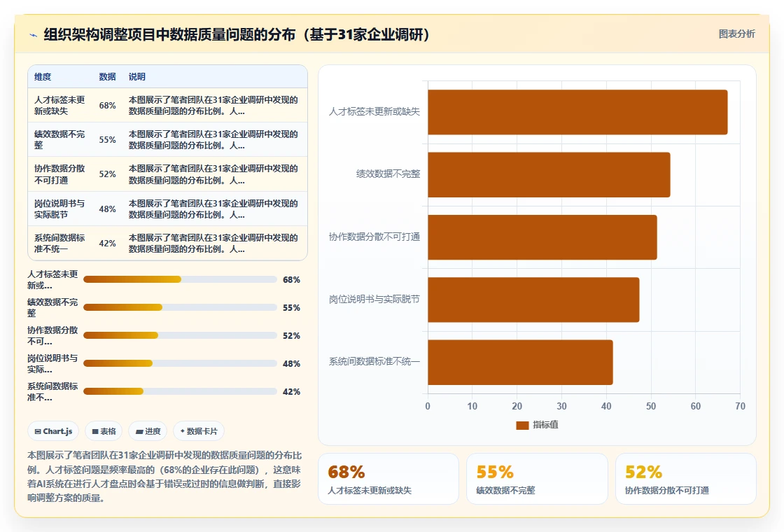Toggle the 指标值 legend swatch
Image resolution: width=784 pixels, height=532 pixels.
point(522,425)
